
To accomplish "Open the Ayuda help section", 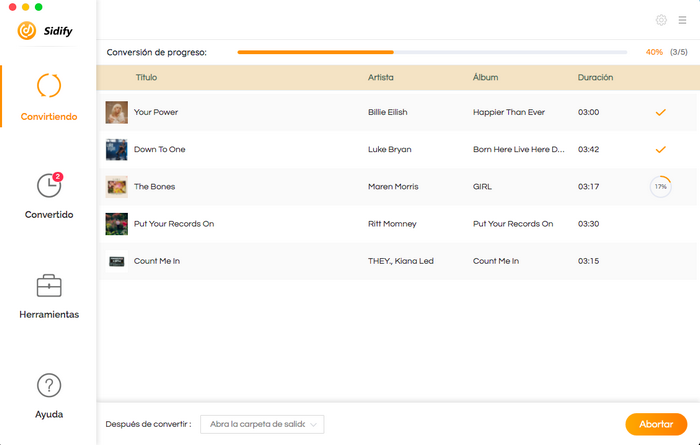I will point(49,396).
